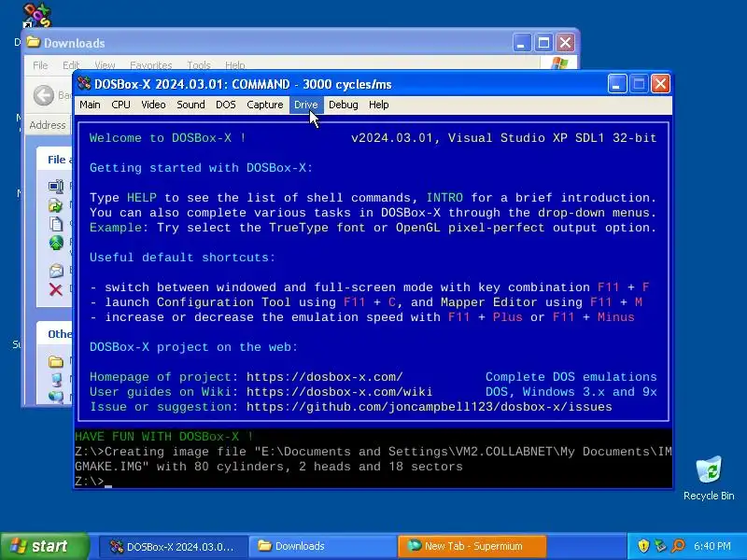
Task: Click the globe publish task icon in sidebar
Action: (x=56, y=243)
